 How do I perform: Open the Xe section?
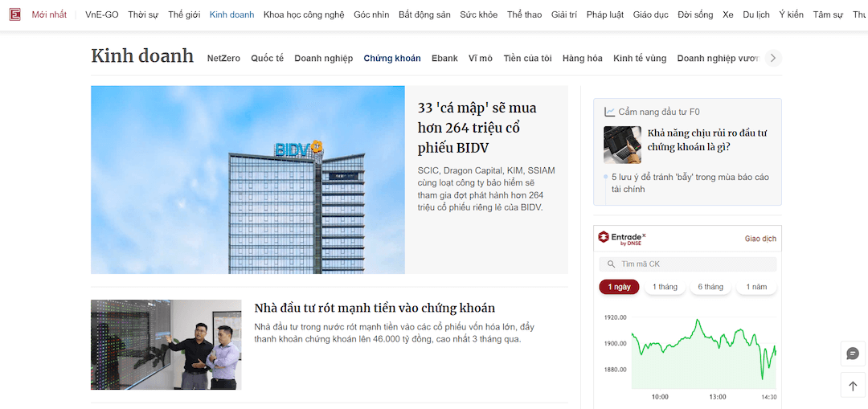click(728, 15)
